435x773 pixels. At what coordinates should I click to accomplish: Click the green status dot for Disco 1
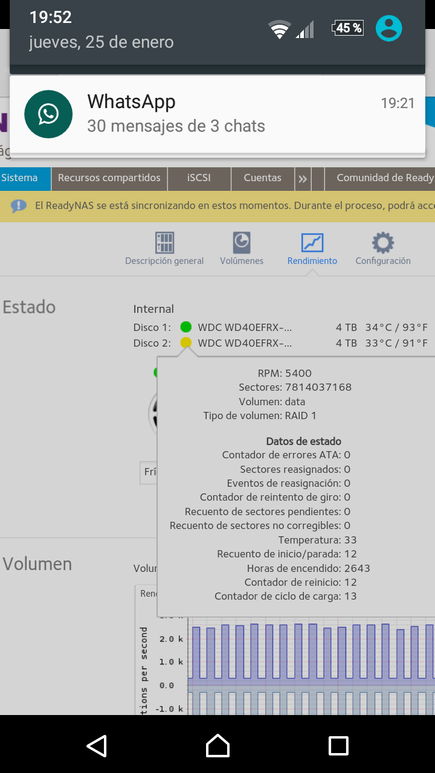coord(186,327)
